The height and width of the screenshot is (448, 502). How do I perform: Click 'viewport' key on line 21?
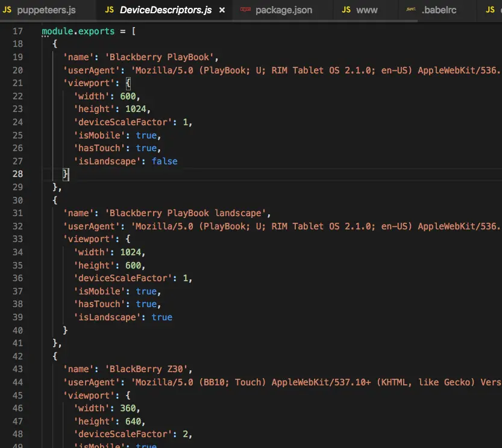[89, 83]
